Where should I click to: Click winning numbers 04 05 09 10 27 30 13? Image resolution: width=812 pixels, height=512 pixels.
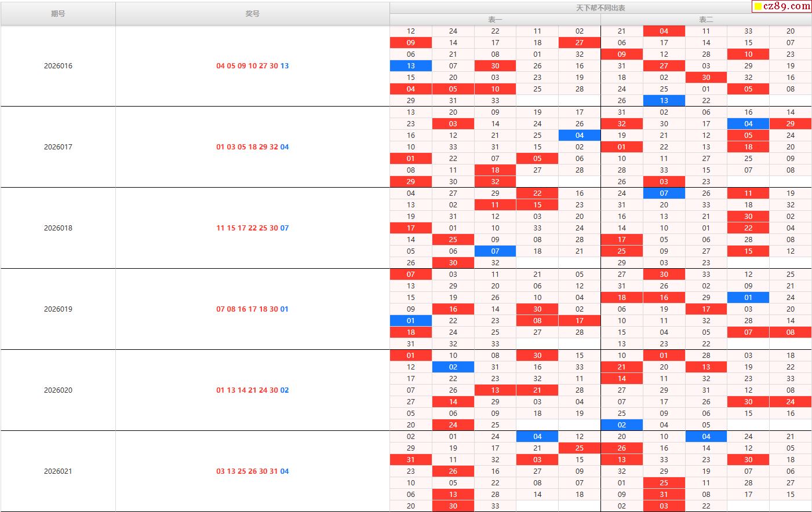[252, 66]
